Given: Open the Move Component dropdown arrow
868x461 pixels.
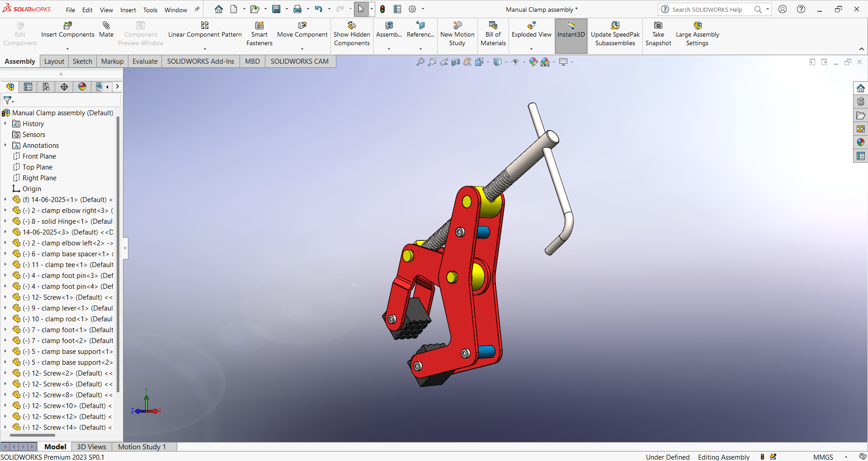Looking at the screenshot, I should tap(302, 49).
